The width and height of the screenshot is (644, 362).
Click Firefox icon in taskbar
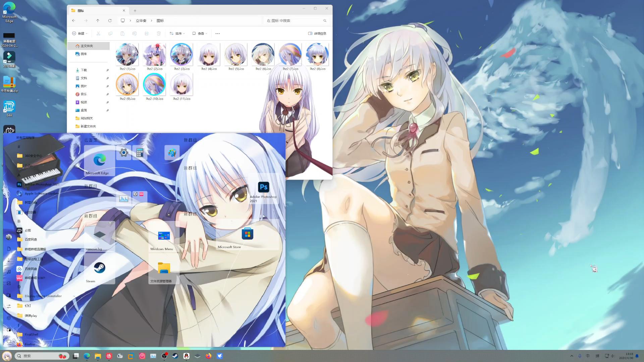coord(209,356)
